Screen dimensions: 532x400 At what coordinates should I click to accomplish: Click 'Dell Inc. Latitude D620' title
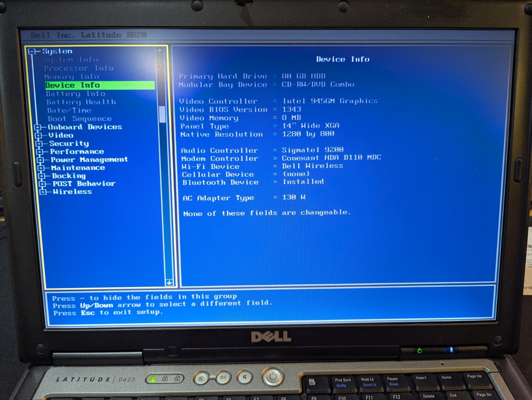click(88, 35)
